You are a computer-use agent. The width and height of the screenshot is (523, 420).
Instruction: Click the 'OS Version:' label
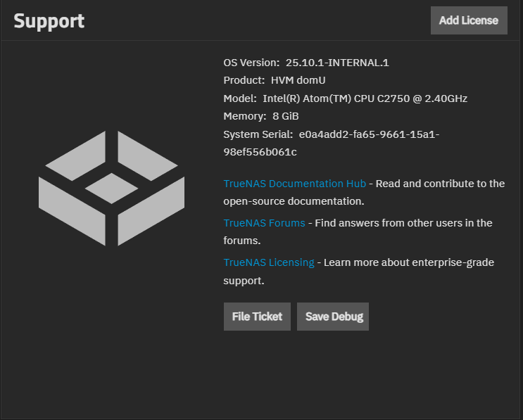coord(251,63)
